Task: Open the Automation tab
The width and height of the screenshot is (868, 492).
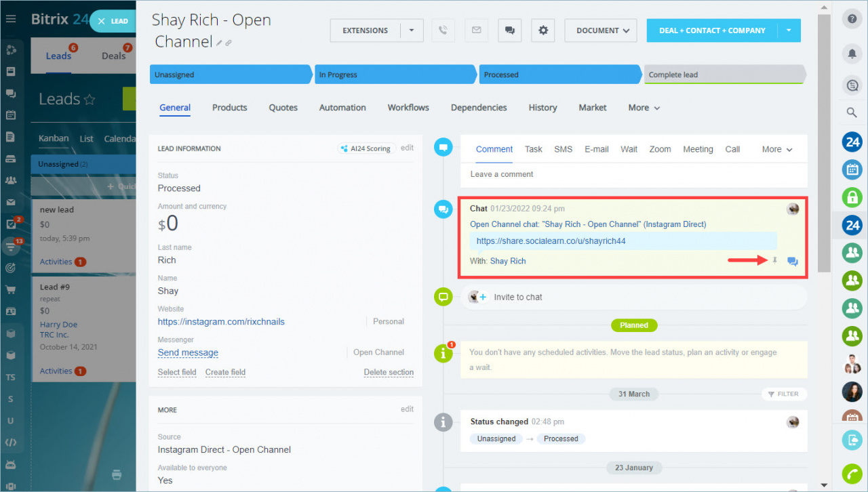Action: click(x=342, y=108)
